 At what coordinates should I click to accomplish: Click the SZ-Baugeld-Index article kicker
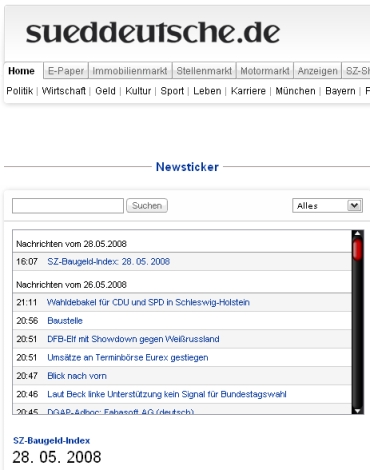pyautogui.click(x=52, y=440)
